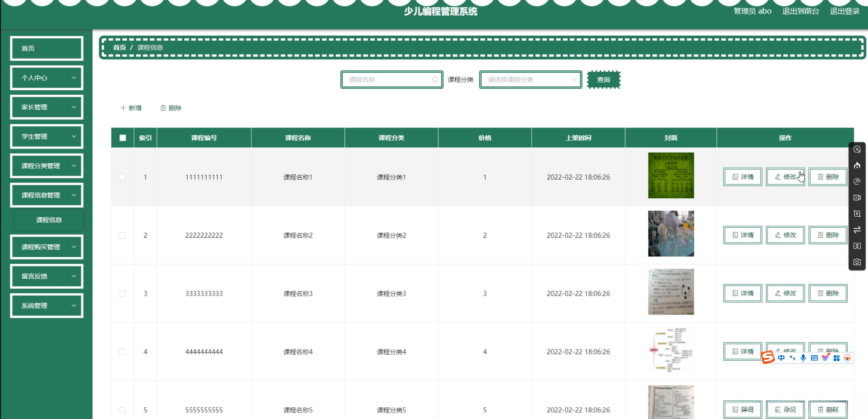Open the cover thumbnail of 课程名称2
The width and height of the screenshot is (868, 419).
671,234
